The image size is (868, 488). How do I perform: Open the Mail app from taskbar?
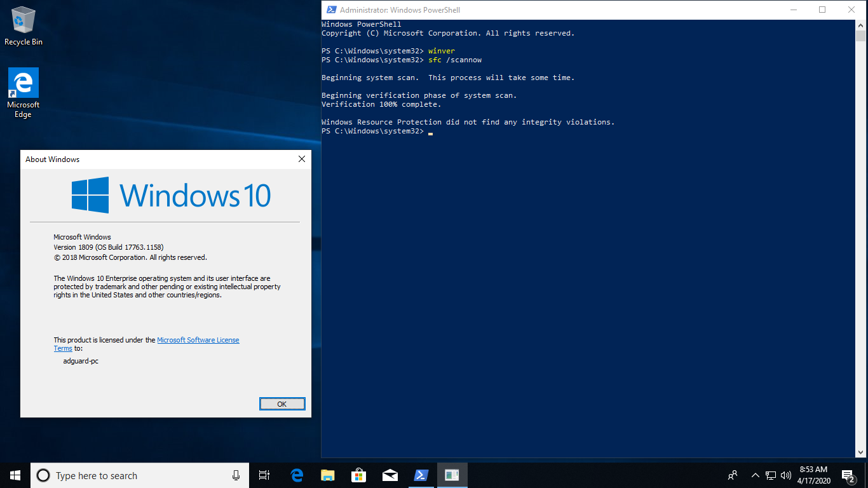coord(390,475)
